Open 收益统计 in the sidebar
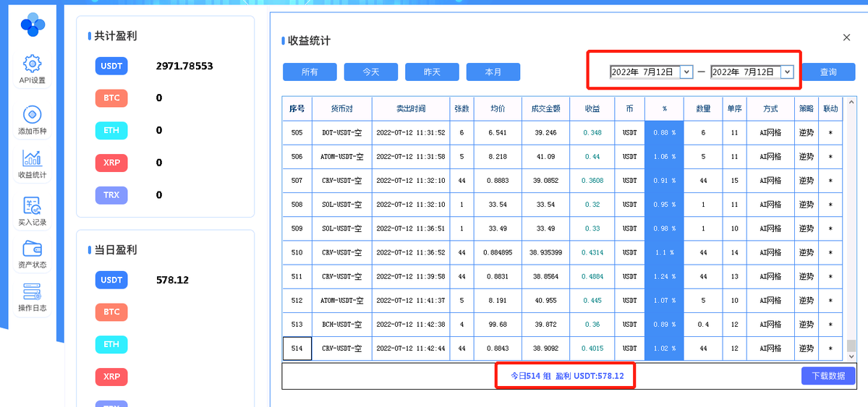Screen dimensions: 868x407 click(x=32, y=164)
